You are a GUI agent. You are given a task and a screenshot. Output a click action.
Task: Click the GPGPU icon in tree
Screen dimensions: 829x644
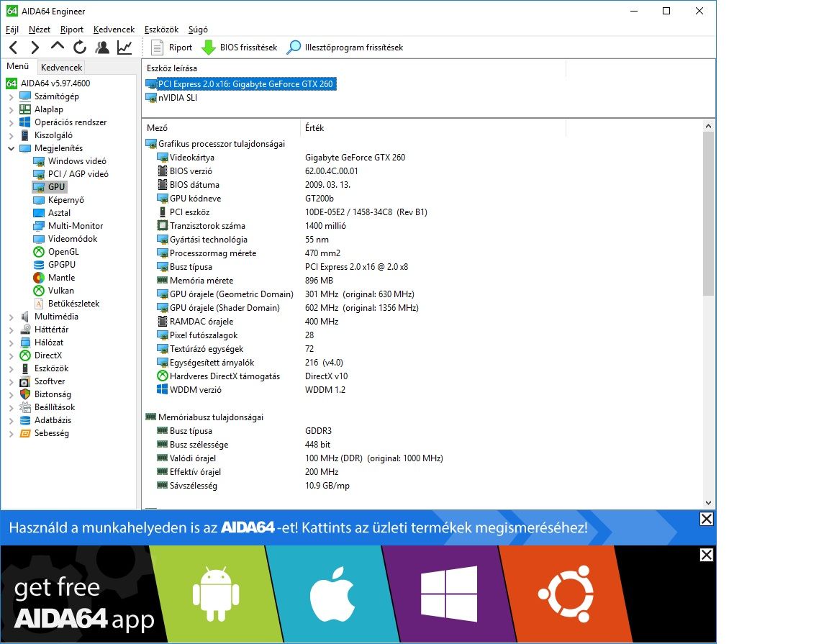pyautogui.click(x=39, y=265)
